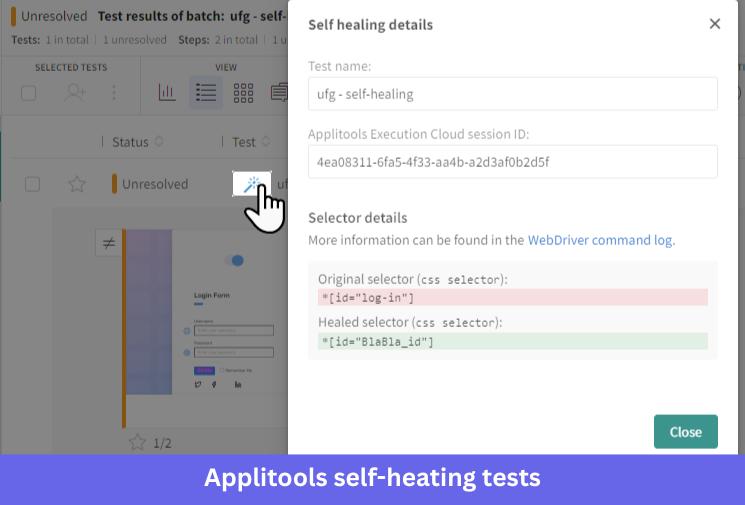
Task: Click the Execution Cloud session ID field
Action: (x=513, y=162)
